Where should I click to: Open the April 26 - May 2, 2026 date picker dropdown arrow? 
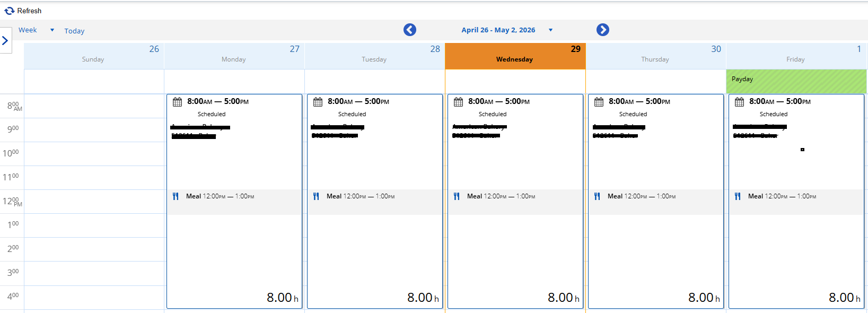coord(550,30)
